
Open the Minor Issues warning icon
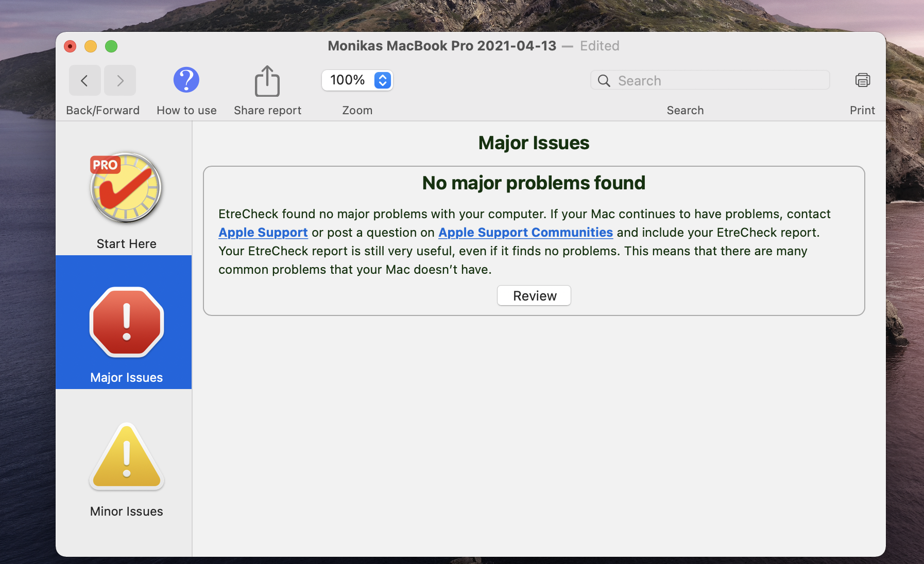pyautogui.click(x=126, y=457)
